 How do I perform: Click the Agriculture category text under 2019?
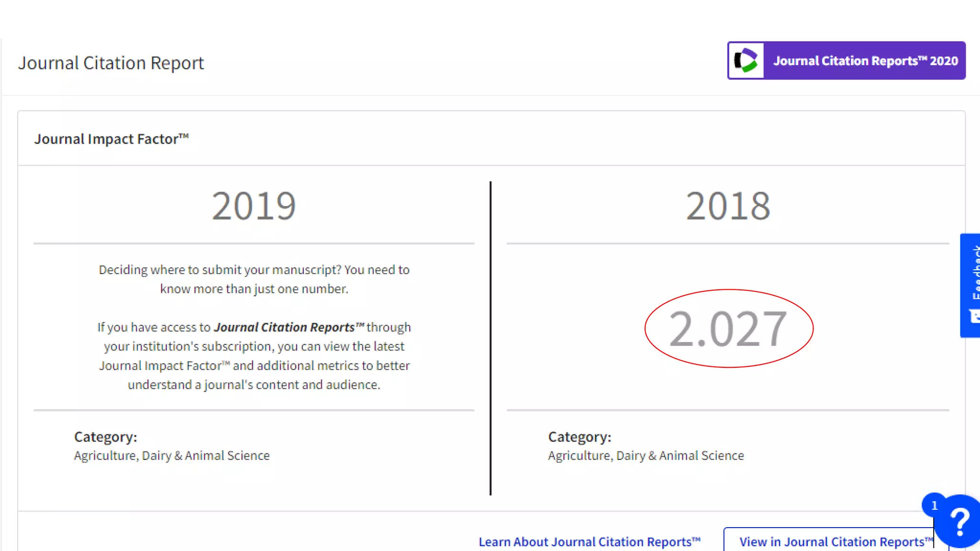point(172,455)
